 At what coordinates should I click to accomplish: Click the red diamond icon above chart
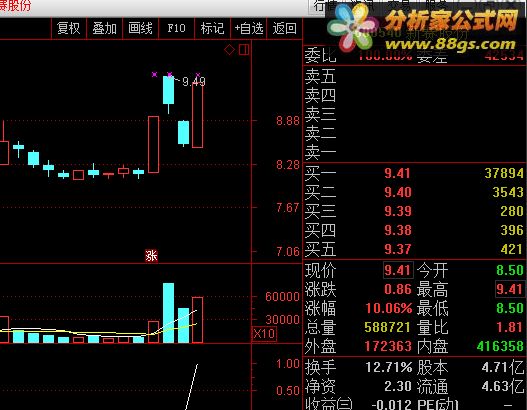click(x=230, y=50)
